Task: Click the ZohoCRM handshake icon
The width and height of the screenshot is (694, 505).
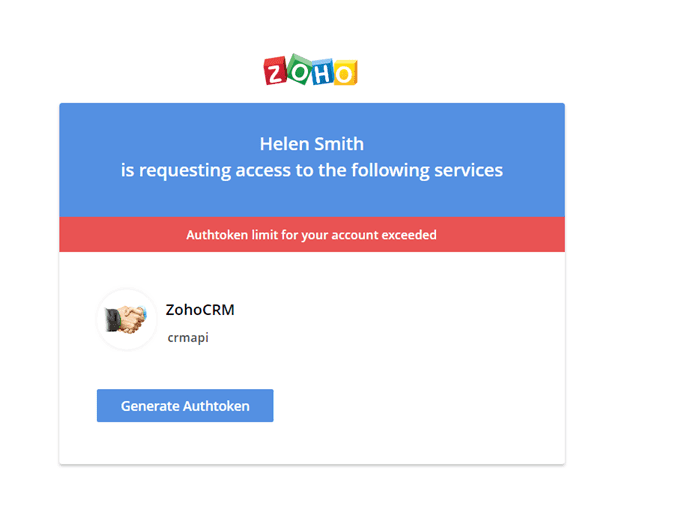Action: [x=126, y=320]
